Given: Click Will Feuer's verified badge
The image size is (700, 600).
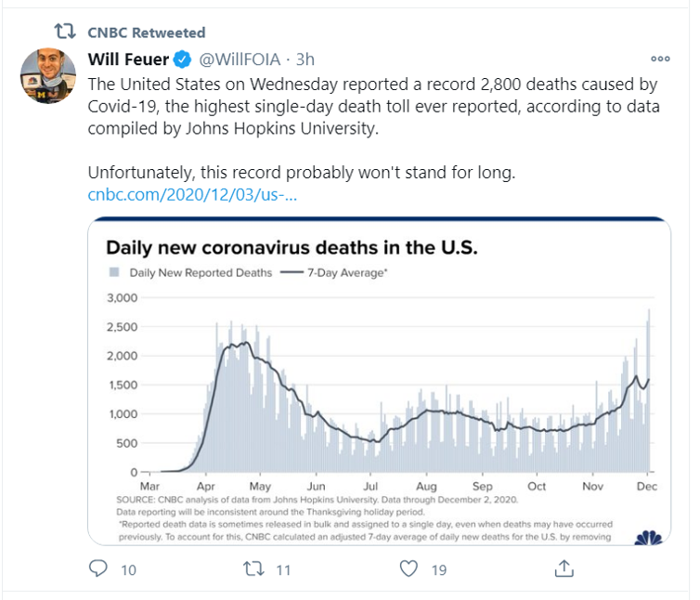Looking at the screenshot, I should (x=184, y=59).
